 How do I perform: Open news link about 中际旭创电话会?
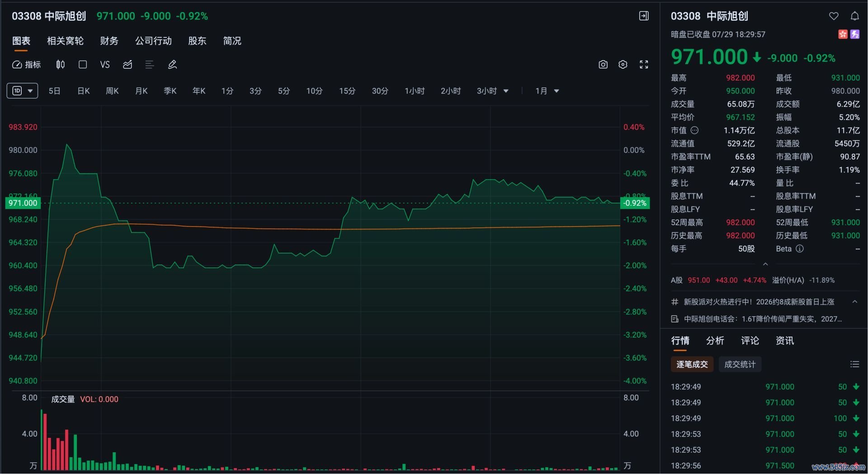762,319
